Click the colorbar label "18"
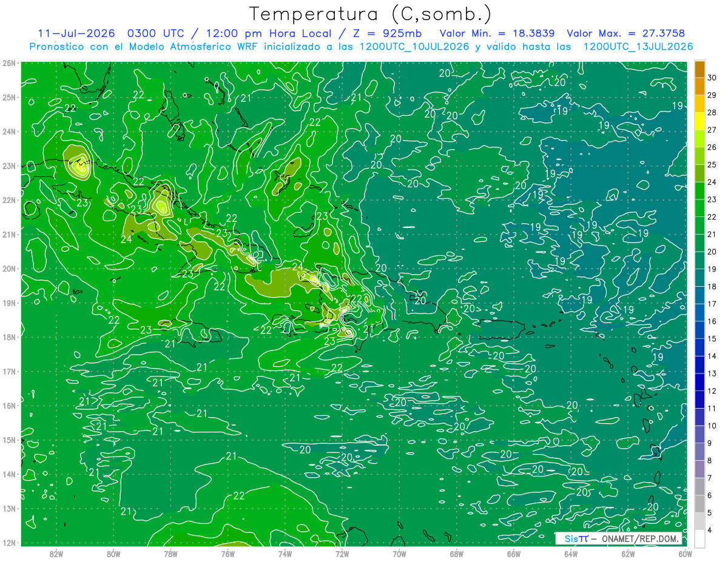Image resolution: width=728 pixels, height=562 pixels. [x=712, y=287]
